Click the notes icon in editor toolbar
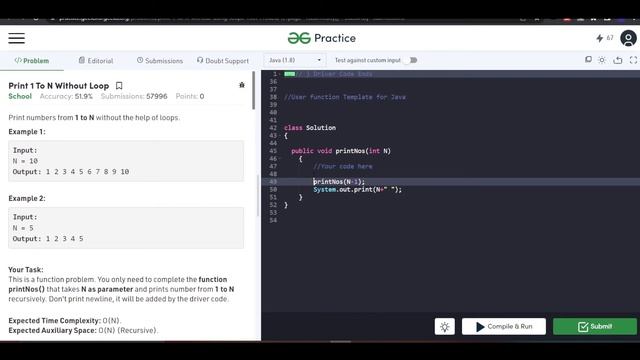 coord(588,60)
